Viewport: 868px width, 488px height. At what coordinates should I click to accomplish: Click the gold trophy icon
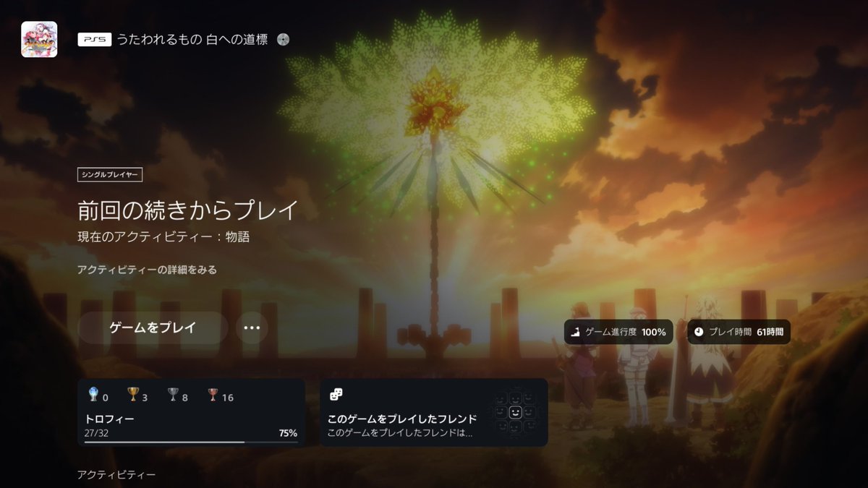pyautogui.click(x=132, y=395)
